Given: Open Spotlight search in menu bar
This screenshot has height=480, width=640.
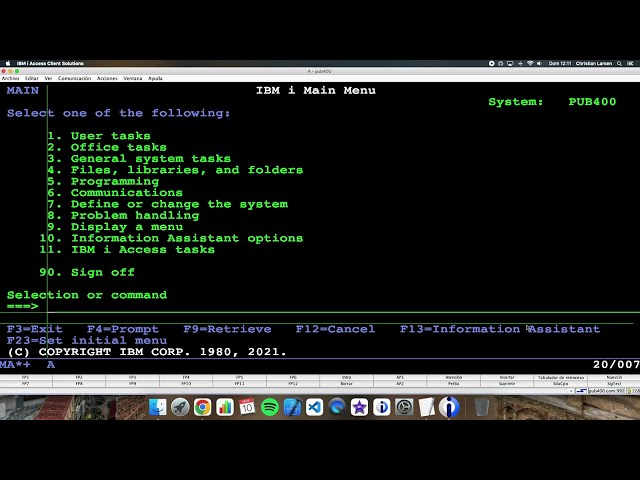Looking at the screenshot, I should click(x=620, y=63).
